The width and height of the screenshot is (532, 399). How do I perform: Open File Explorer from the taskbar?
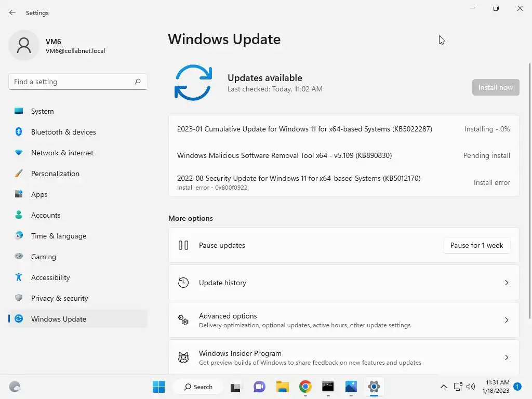(282, 387)
